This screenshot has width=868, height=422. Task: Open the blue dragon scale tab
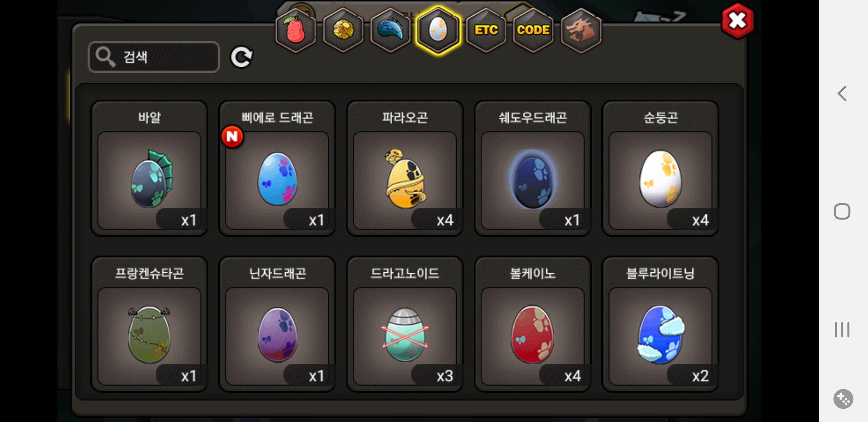[x=391, y=30]
